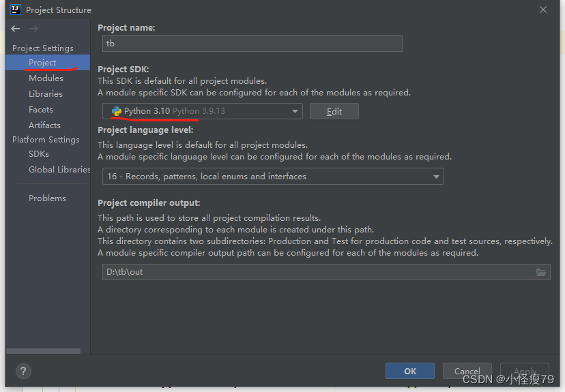This screenshot has width=565, height=392.
Task: Browse compiler output folder icon
Action: 541,272
